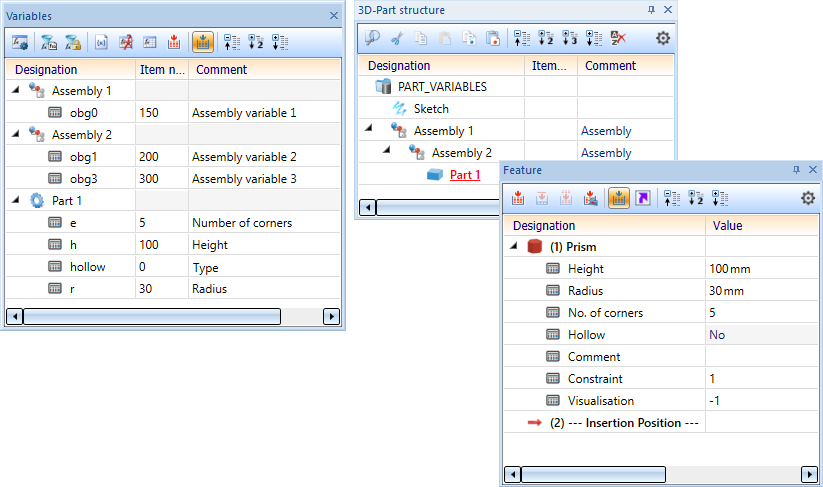The width and height of the screenshot is (823, 487).
Task: Click Feature panel scrollbar left arrow
Action: click(x=512, y=474)
